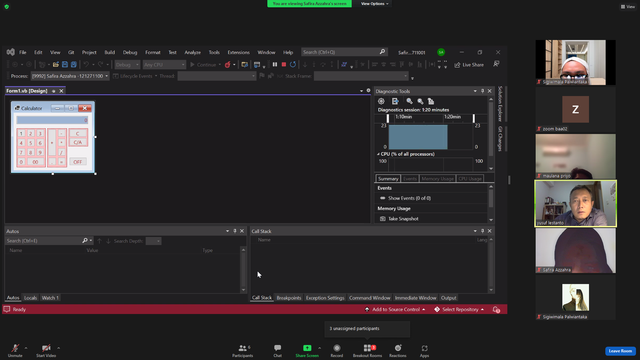
Task: Click calculator OFF button in designer
Action: (x=78, y=162)
